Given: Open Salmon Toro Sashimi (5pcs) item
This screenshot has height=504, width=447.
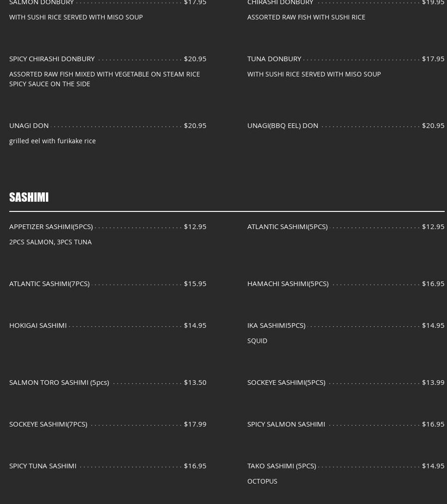Looking at the screenshot, I should click(x=59, y=383).
